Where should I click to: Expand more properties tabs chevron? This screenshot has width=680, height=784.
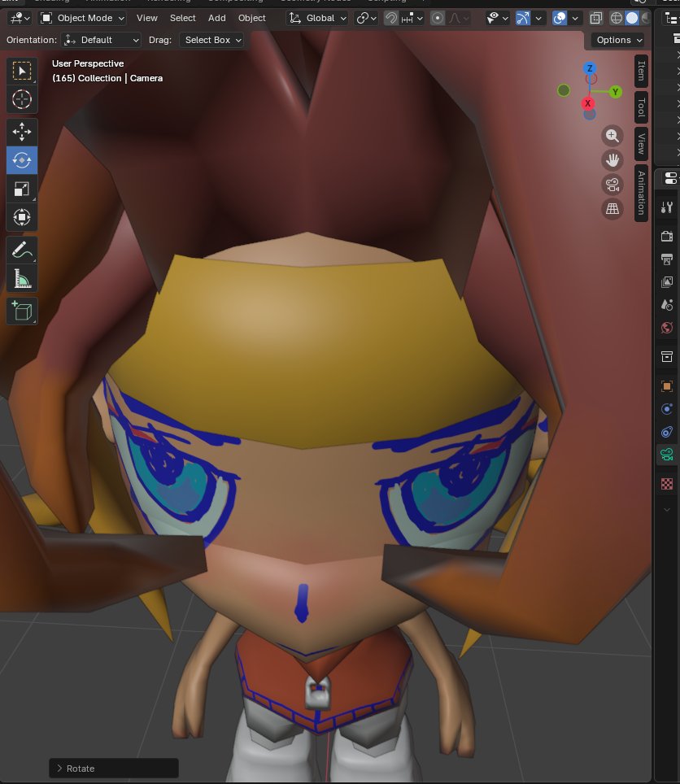(x=667, y=509)
